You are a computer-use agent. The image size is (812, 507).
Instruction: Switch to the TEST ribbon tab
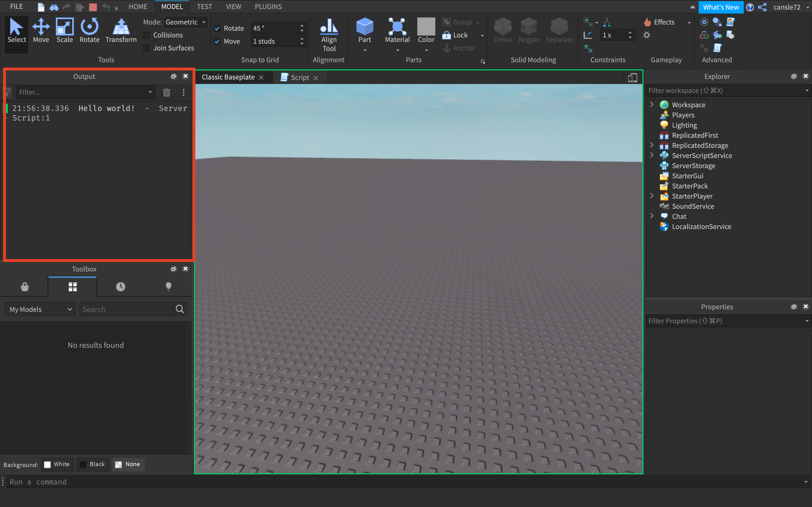click(204, 7)
